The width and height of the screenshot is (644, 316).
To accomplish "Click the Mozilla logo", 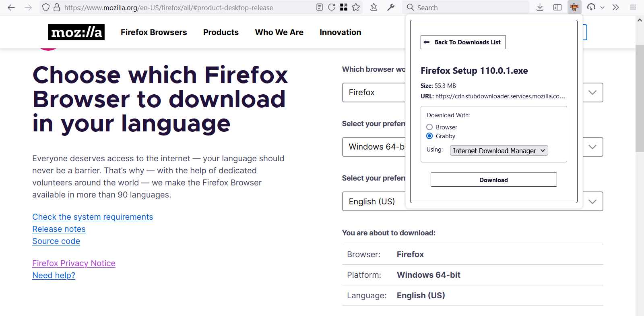I will [76, 32].
